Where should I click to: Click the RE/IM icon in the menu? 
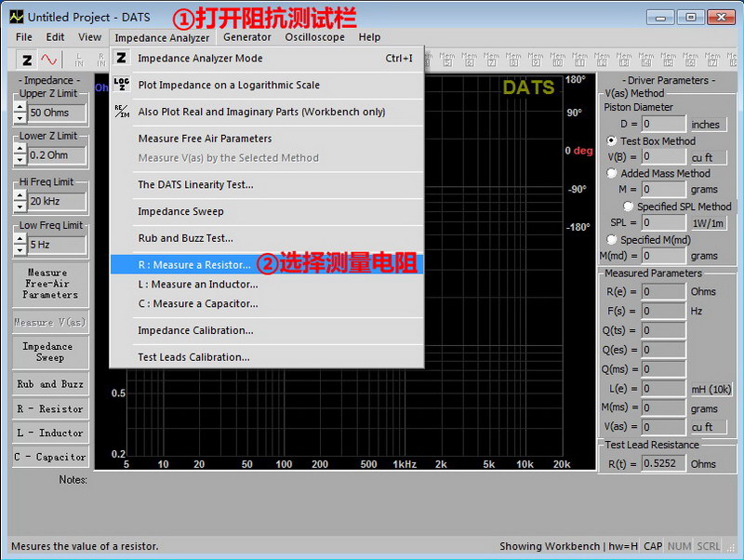(x=122, y=112)
